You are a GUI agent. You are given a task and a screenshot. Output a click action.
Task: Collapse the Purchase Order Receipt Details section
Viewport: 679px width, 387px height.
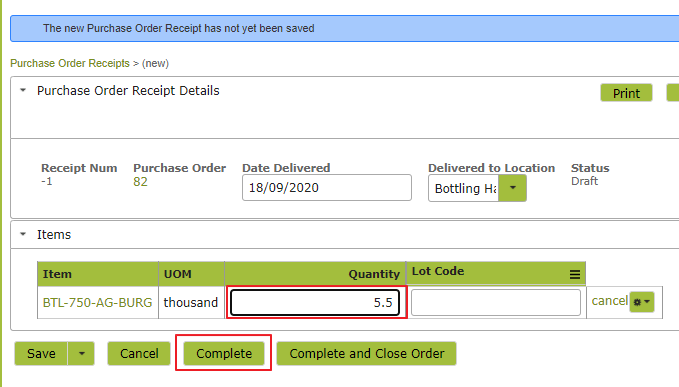(x=23, y=90)
